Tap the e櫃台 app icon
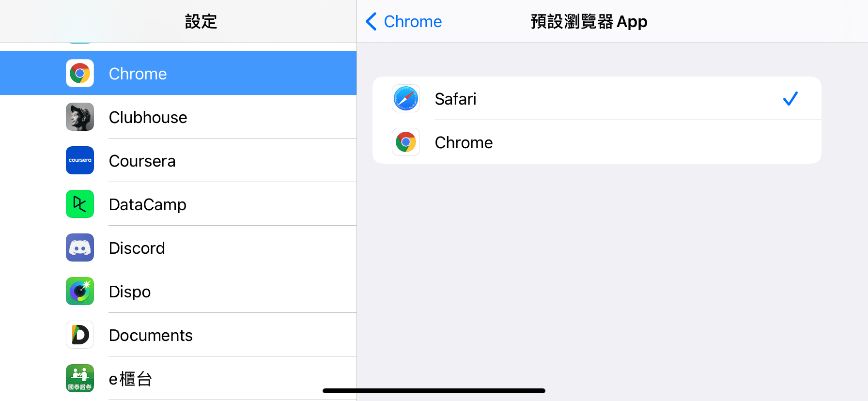Viewport: 868px width, 401px height. click(x=80, y=378)
